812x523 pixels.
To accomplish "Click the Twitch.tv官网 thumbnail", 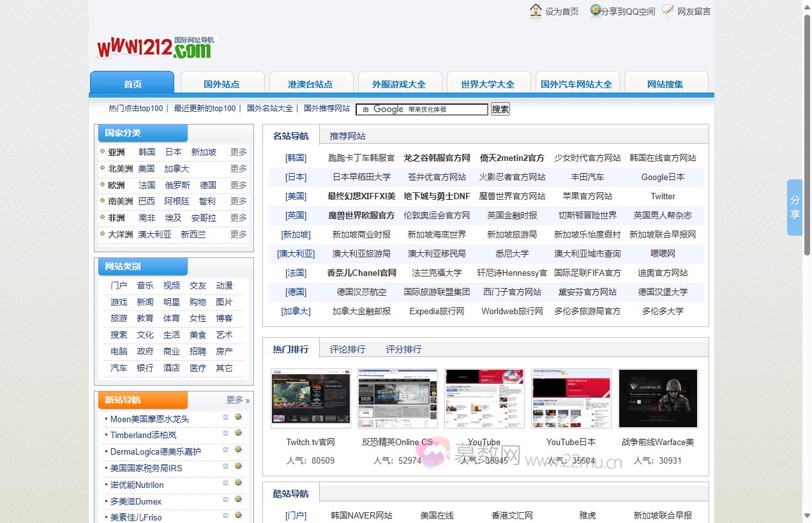I will (310, 398).
